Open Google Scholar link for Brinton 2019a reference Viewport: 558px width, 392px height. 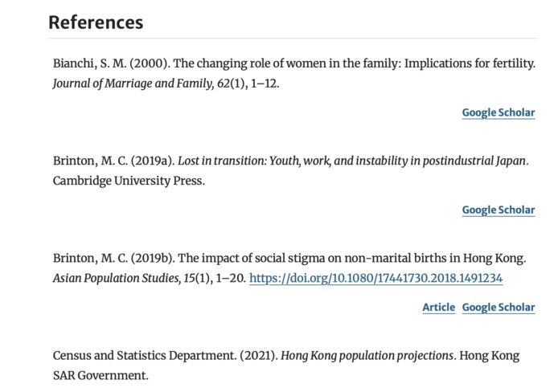(498, 210)
